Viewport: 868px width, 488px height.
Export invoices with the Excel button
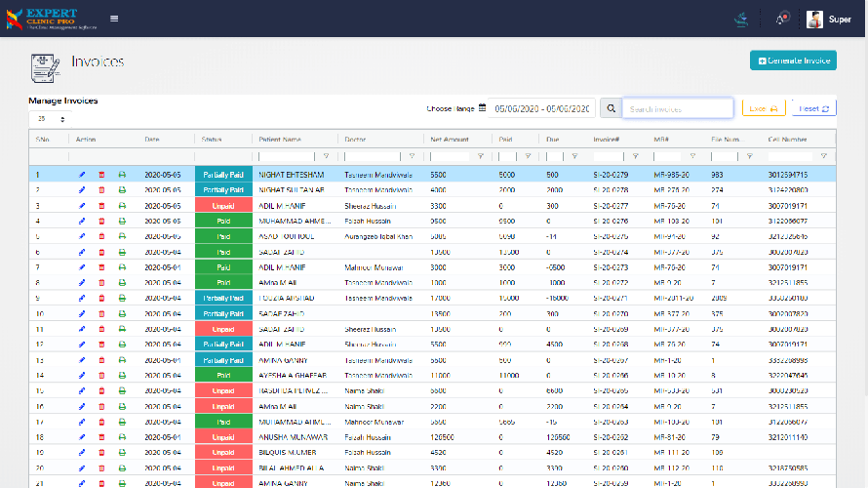[x=764, y=109]
